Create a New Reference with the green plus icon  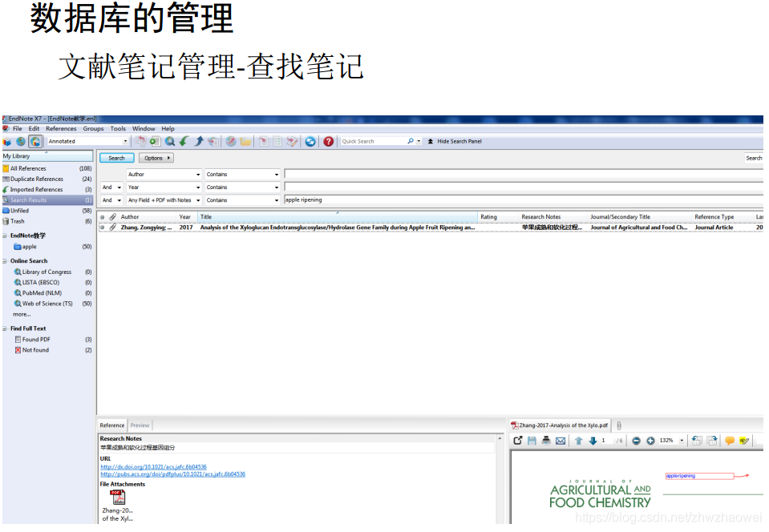pyautogui.click(x=155, y=142)
